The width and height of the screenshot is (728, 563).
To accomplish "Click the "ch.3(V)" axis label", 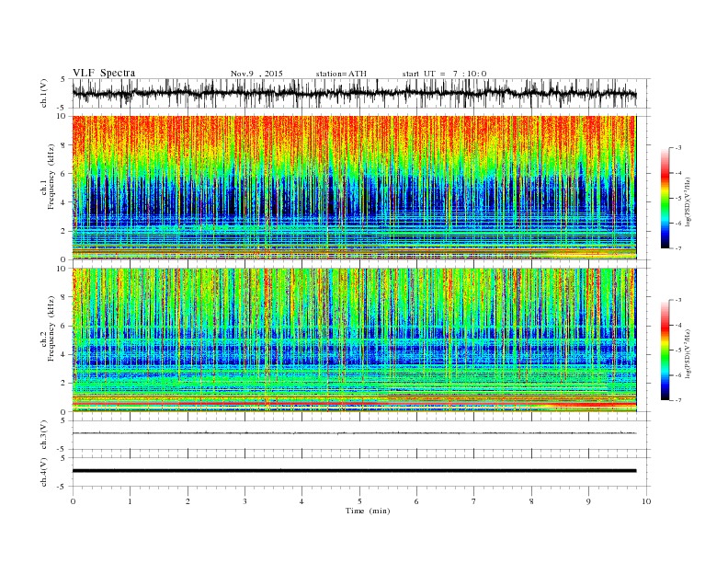I will (x=44, y=435).
